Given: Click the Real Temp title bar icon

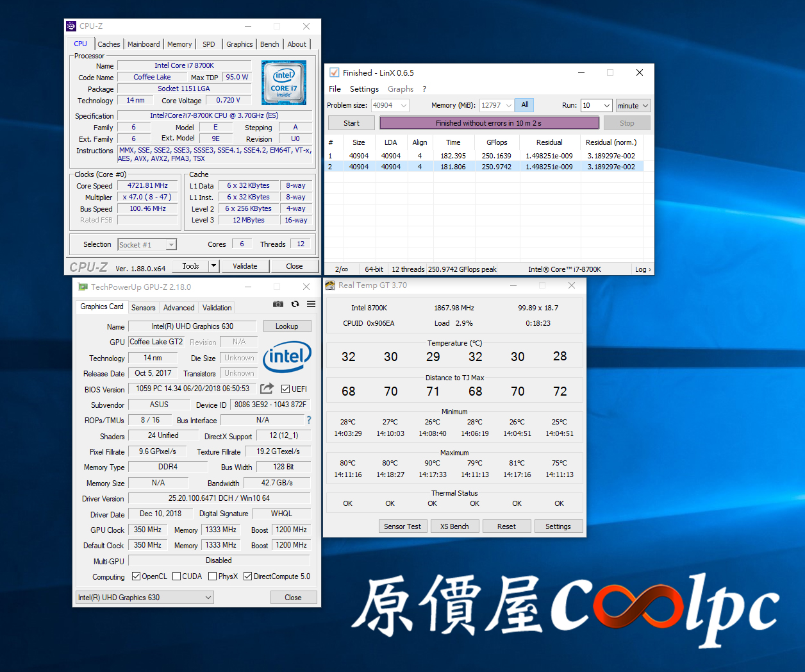Looking at the screenshot, I should tap(330, 285).
